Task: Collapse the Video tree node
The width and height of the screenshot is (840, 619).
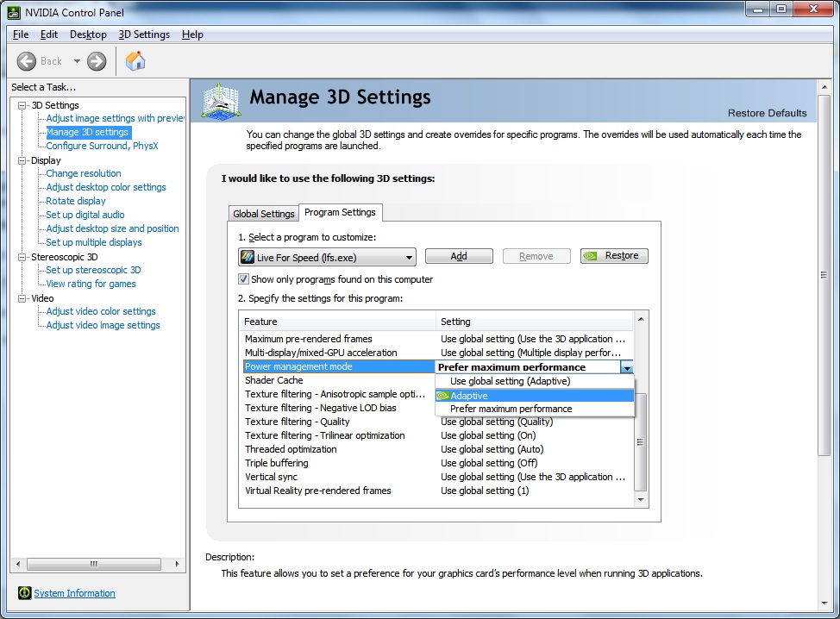Action: click(22, 298)
